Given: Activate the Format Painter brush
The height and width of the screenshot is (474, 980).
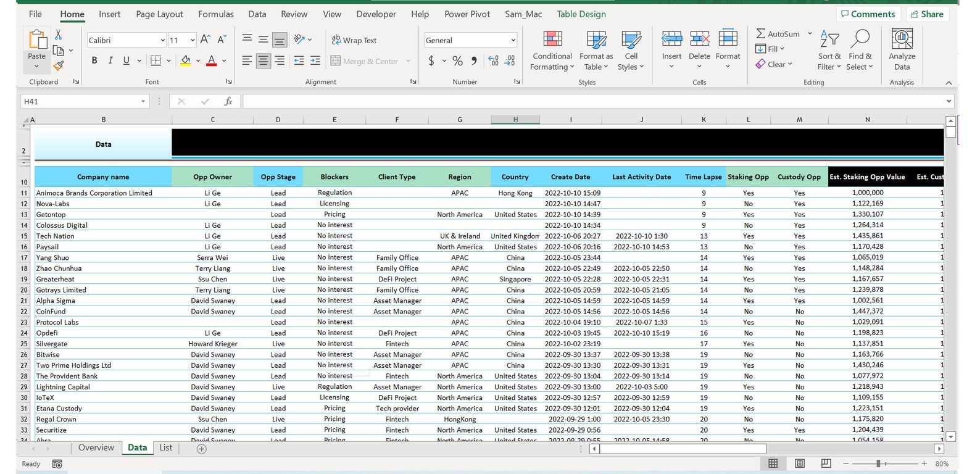Looking at the screenshot, I should click(x=59, y=65).
